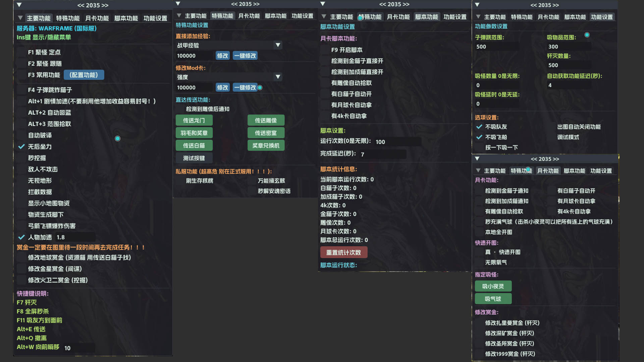This screenshot has width=644, height=362.
Task: Collapse the window showing server WARFRAME info
Action: (19, 5)
